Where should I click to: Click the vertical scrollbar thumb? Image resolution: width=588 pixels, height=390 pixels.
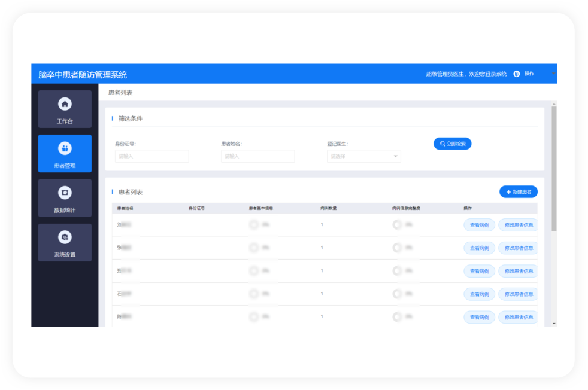(x=554, y=169)
